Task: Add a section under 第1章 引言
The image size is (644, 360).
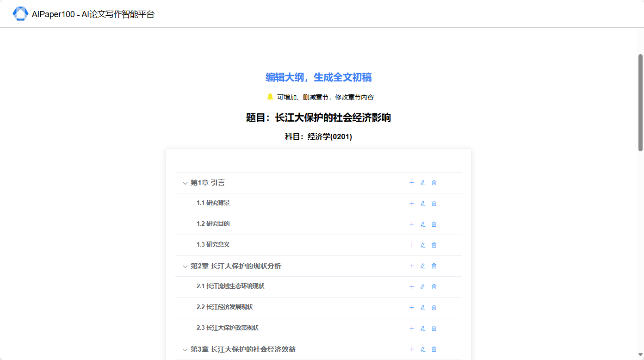Action: [412, 183]
